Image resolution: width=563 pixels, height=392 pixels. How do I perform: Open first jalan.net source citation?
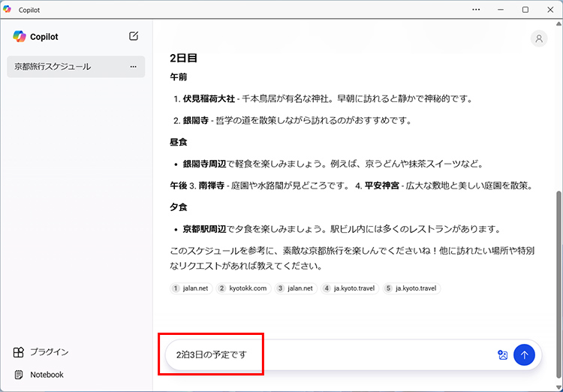(191, 288)
